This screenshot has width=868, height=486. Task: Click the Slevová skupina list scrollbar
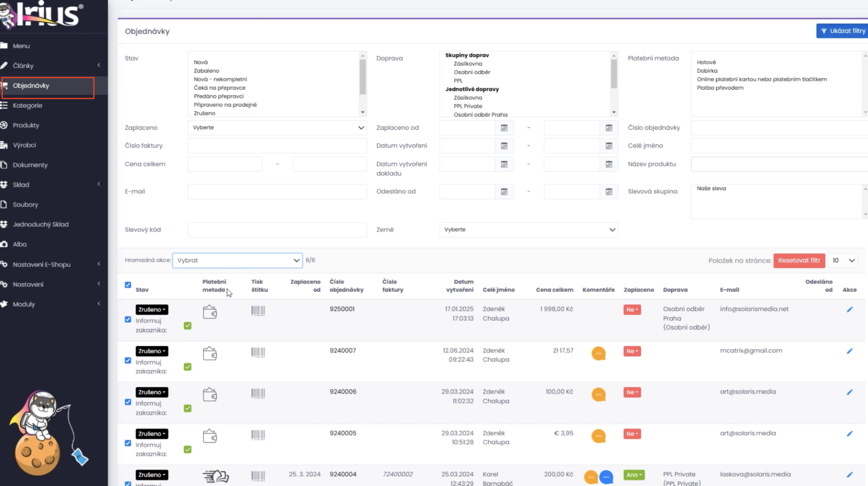(865, 201)
